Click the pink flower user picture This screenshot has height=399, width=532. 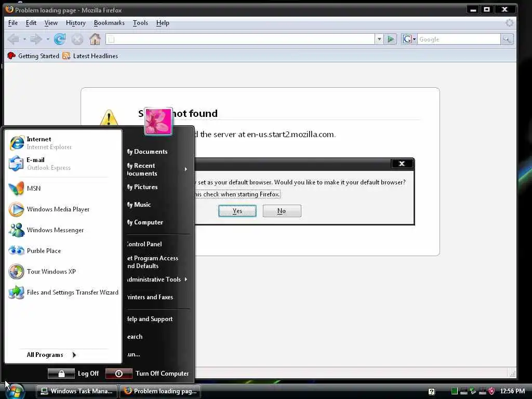[158, 121]
